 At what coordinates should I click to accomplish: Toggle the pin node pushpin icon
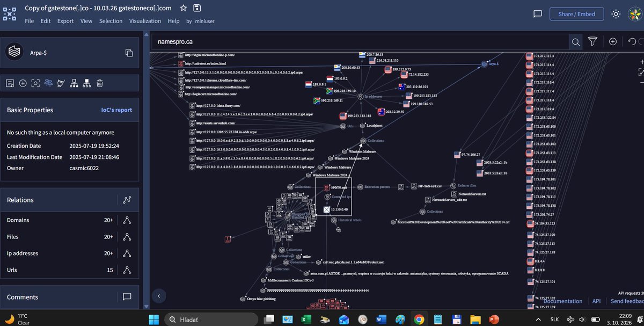coord(48,83)
